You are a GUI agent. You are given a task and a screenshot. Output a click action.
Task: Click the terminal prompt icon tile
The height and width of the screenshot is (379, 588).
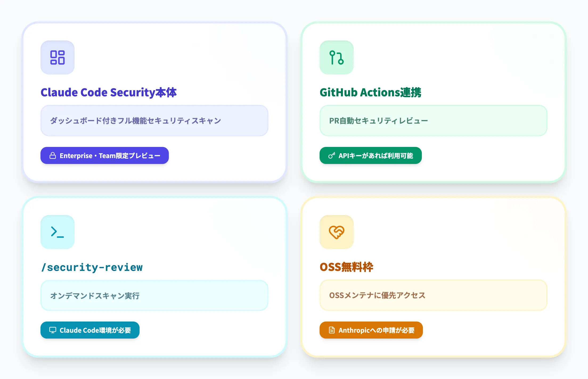tap(58, 232)
